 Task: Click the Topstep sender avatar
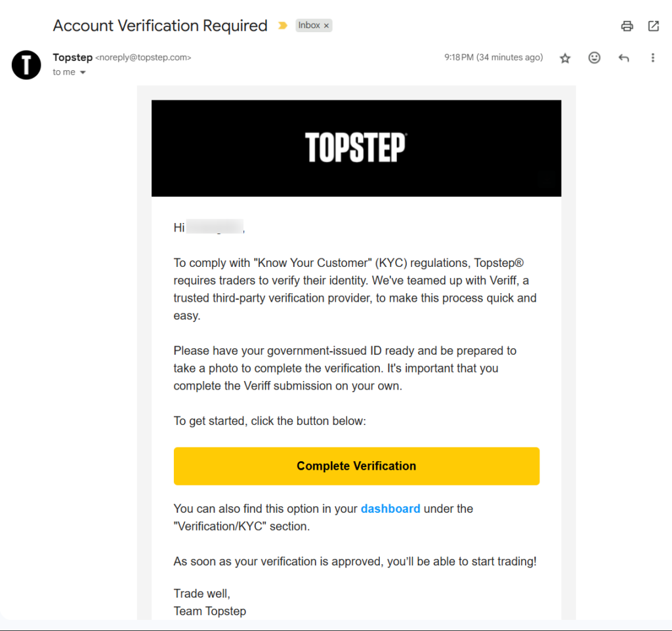click(26, 64)
